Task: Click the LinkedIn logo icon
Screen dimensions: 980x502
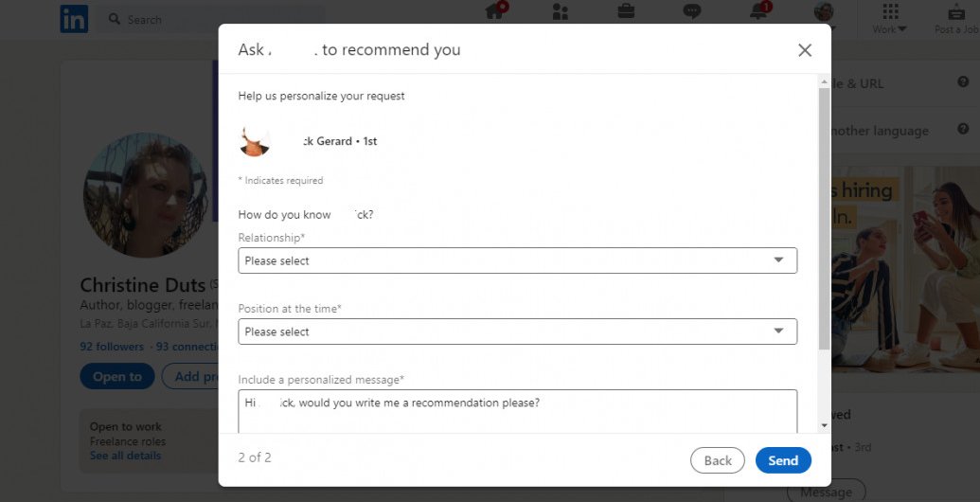Action: pyautogui.click(x=74, y=19)
